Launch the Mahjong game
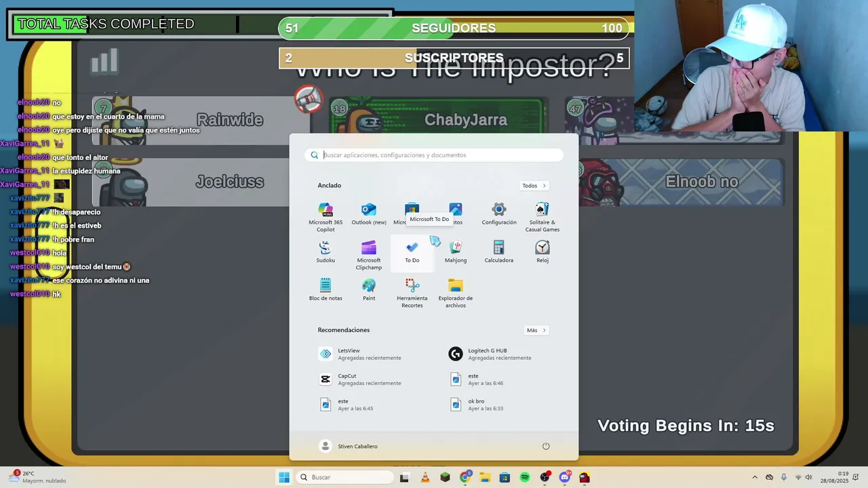This screenshot has width=868, height=488. coord(456,252)
